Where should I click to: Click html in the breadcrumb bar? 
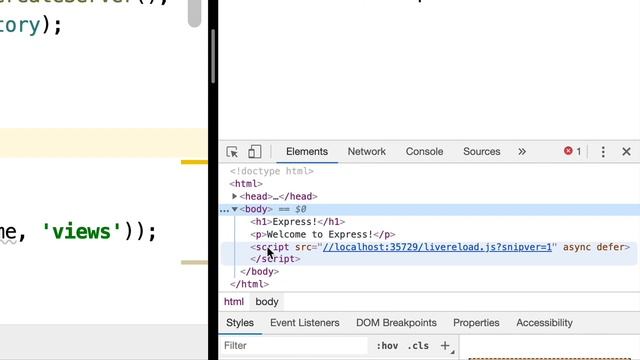233,302
